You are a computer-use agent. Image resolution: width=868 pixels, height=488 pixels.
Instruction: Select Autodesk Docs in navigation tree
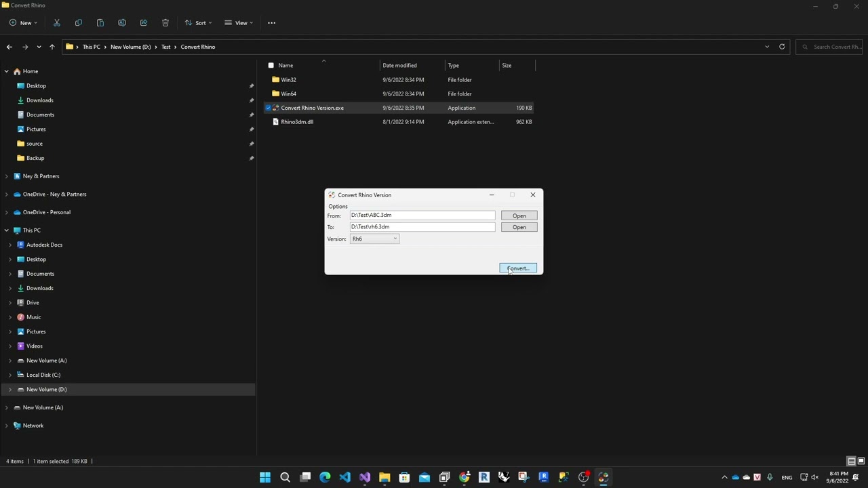(x=44, y=245)
